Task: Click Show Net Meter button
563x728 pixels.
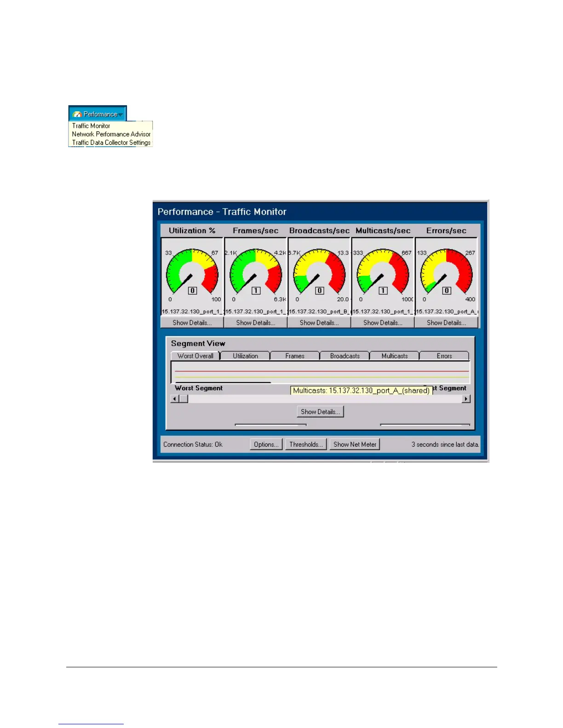Action: coord(355,444)
